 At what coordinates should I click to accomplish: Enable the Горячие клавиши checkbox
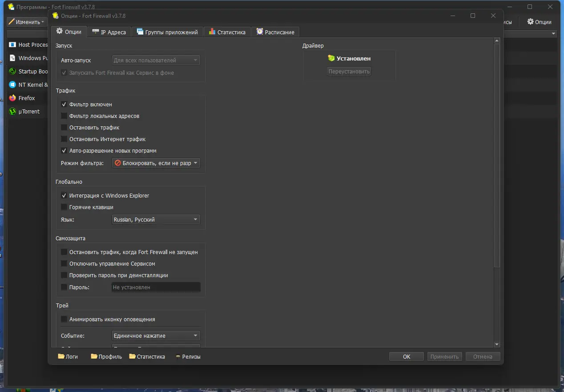point(64,207)
